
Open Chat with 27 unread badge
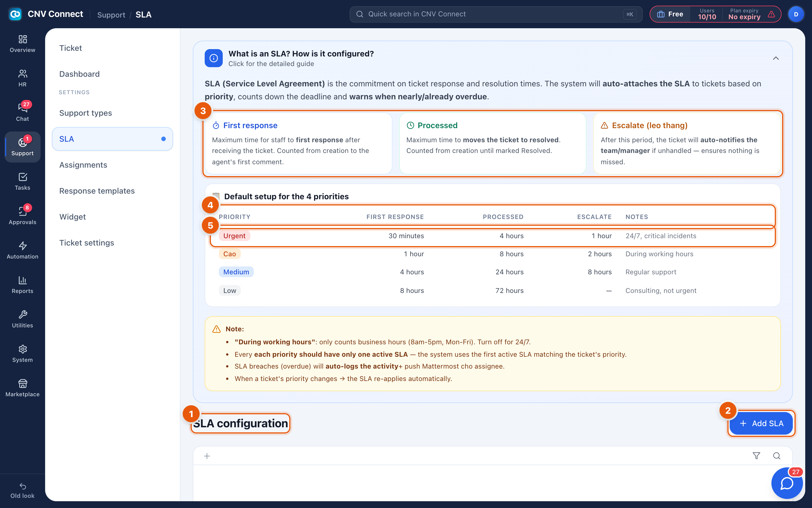pos(23,112)
